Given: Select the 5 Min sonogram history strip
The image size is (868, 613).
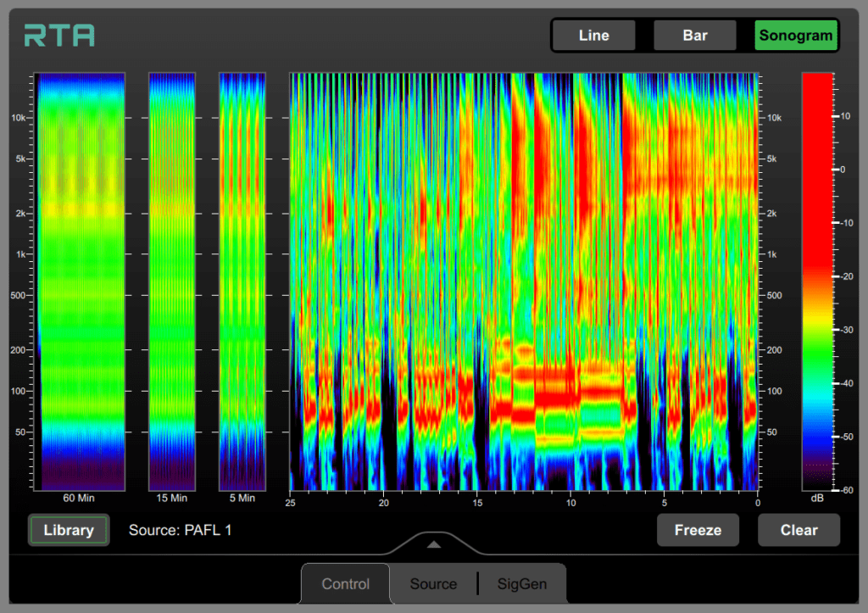Looking at the screenshot, I should pos(242,280).
